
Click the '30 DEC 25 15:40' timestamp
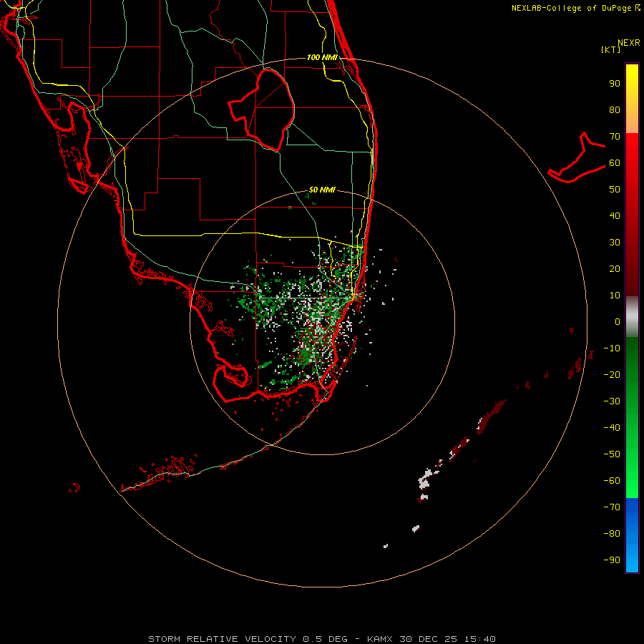(447, 639)
